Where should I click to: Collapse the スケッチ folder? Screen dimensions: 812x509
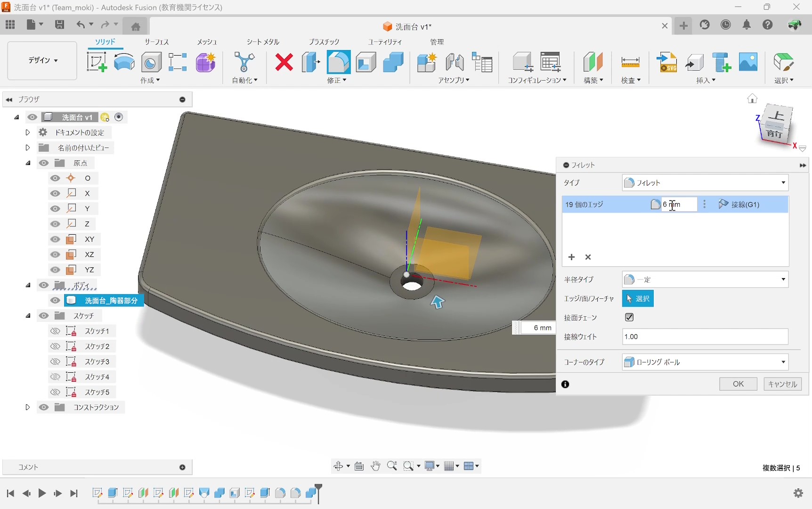pyautogui.click(x=28, y=316)
